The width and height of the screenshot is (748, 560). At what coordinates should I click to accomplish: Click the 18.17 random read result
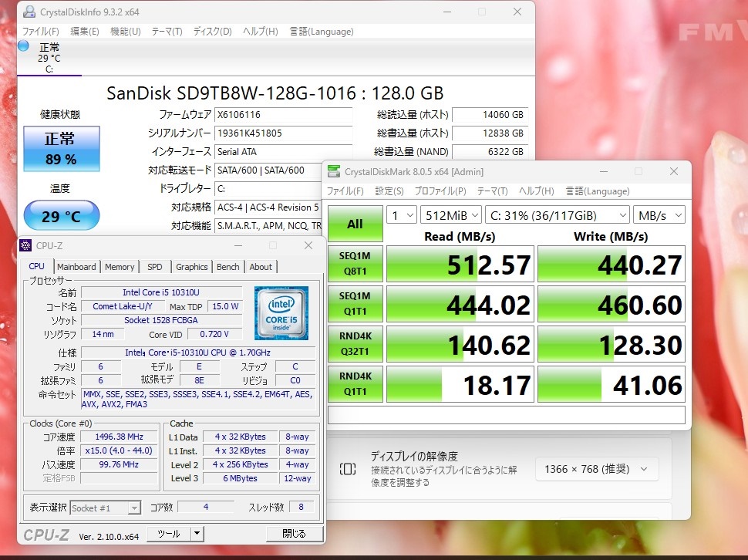pyautogui.click(x=460, y=384)
